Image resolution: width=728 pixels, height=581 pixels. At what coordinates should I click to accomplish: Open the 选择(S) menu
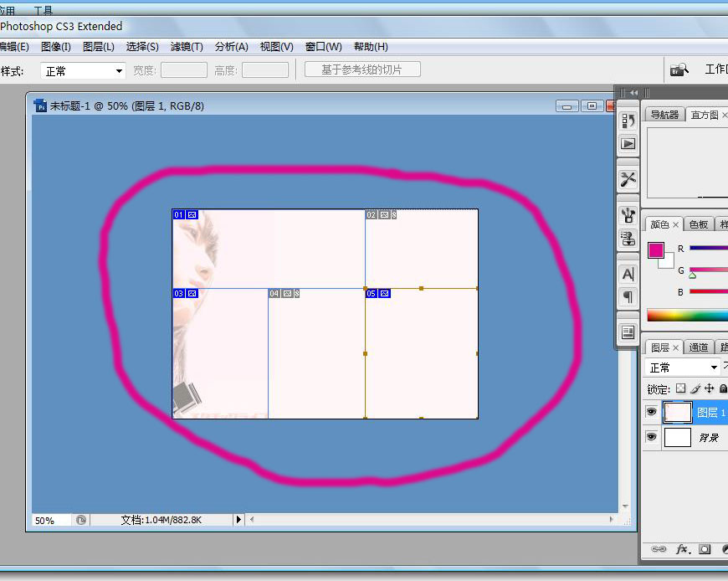(x=142, y=46)
